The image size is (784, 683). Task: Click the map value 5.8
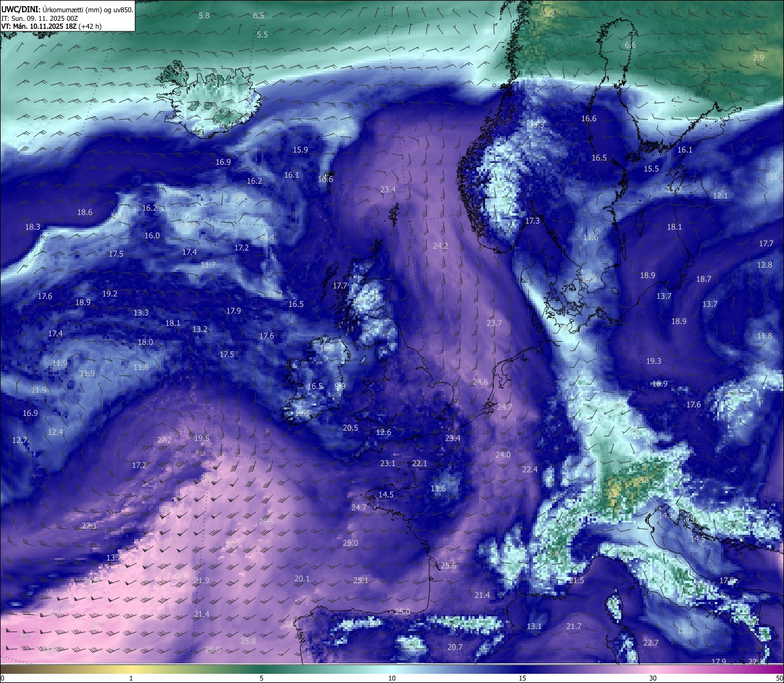205,15
